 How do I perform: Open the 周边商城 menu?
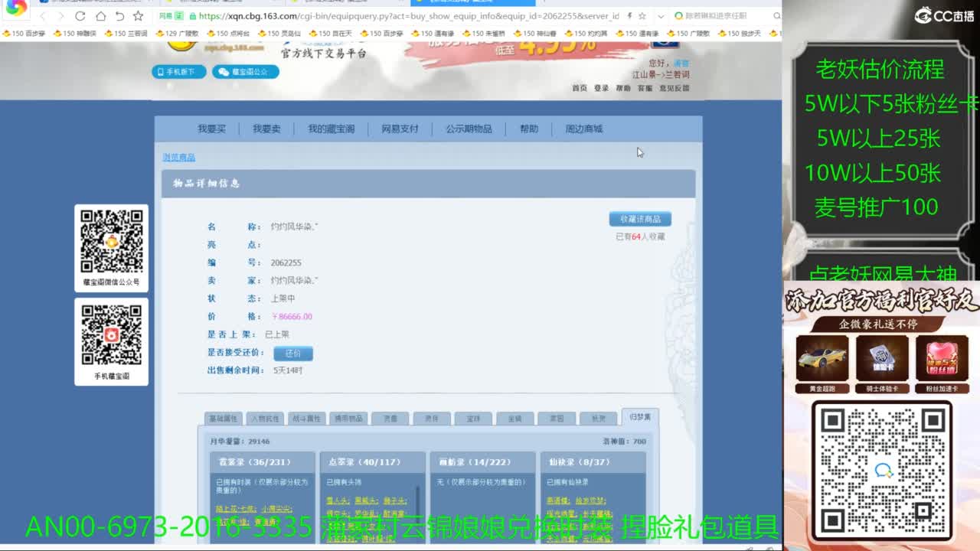pos(584,129)
